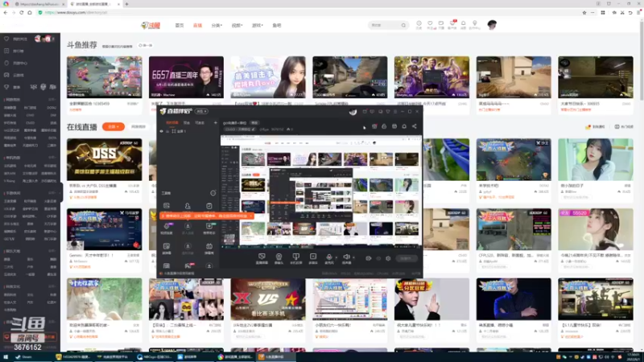Open viewing history clock icon in header
This screenshot has width=644, height=362.
coord(419,24)
